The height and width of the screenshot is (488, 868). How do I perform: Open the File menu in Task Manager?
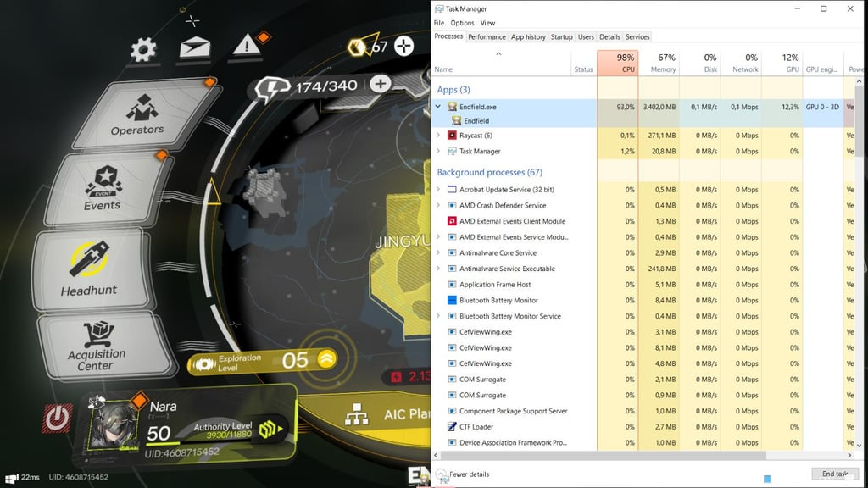point(439,23)
